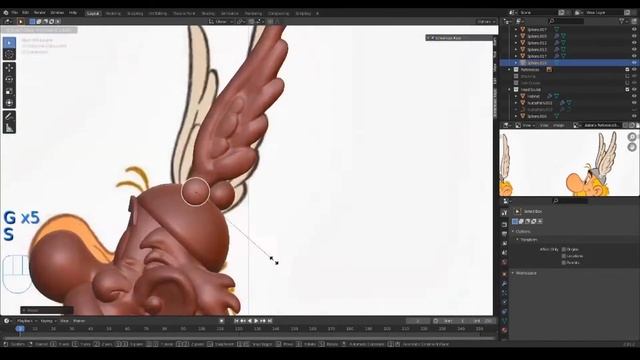Open the timeline Keying menu
The height and width of the screenshot is (360, 640).
48,321
